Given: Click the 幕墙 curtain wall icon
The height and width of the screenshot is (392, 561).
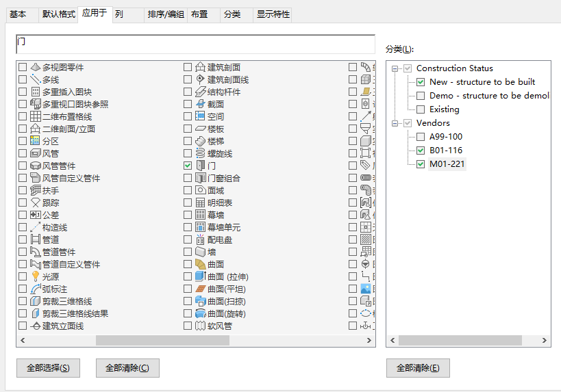Looking at the screenshot, I should tap(200, 215).
